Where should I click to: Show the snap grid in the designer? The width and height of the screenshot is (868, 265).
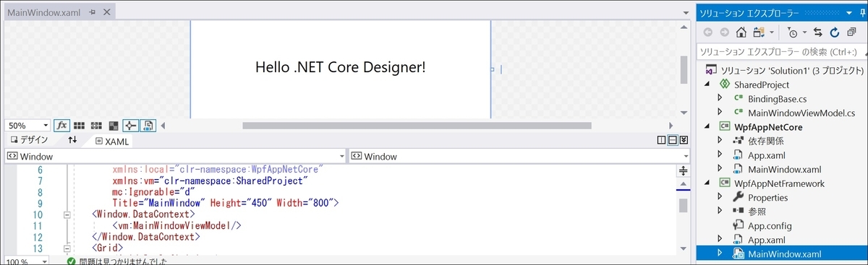80,126
